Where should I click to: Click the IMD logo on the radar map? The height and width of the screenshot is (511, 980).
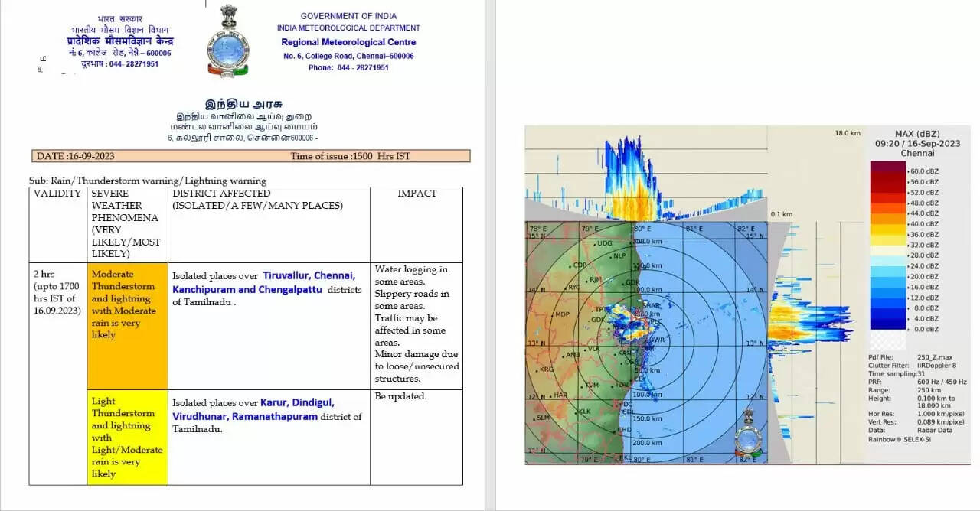tap(746, 435)
